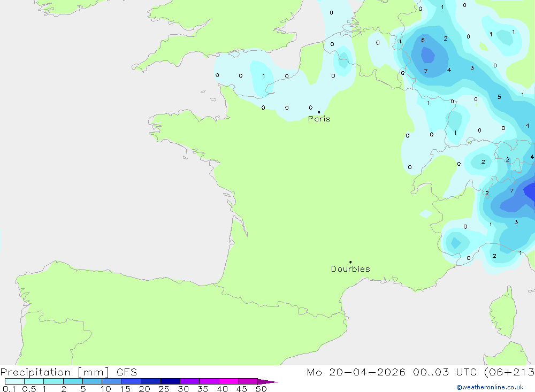Click the 'Precipitation [mm]' title text
The image size is (535, 392).
pyautogui.click(x=55, y=372)
